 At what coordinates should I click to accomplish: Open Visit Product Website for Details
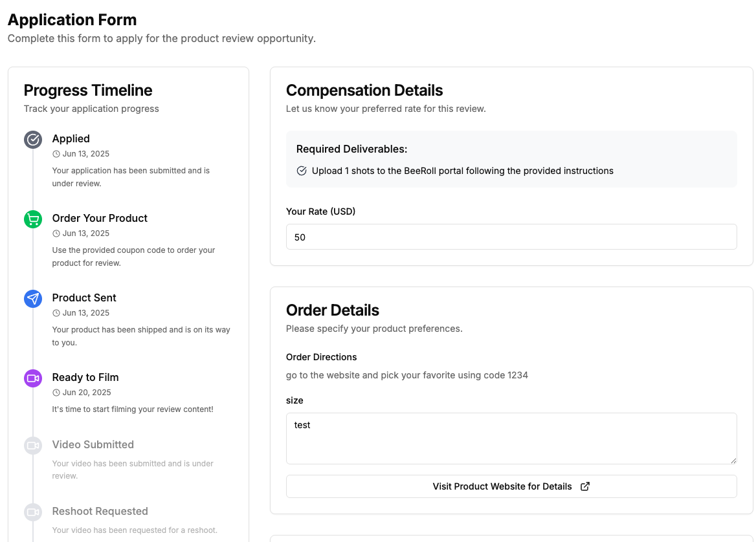[x=511, y=486]
